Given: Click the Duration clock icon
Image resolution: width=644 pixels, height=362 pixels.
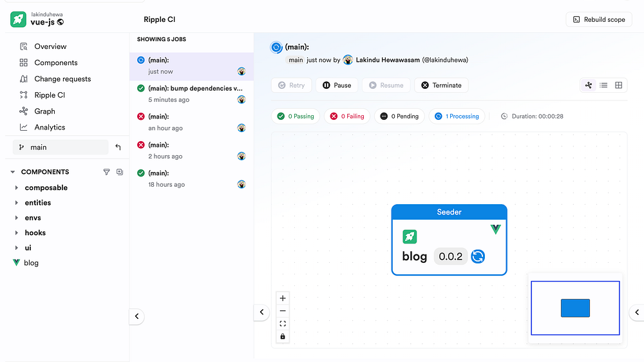Looking at the screenshot, I should (x=504, y=117).
